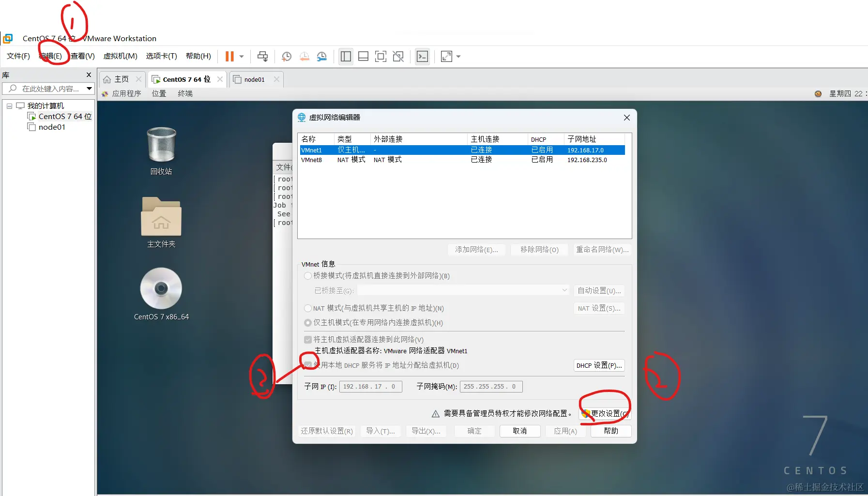Screen dimensions: 868x496
Task: Click the 自动设置 button
Action: 599,290
